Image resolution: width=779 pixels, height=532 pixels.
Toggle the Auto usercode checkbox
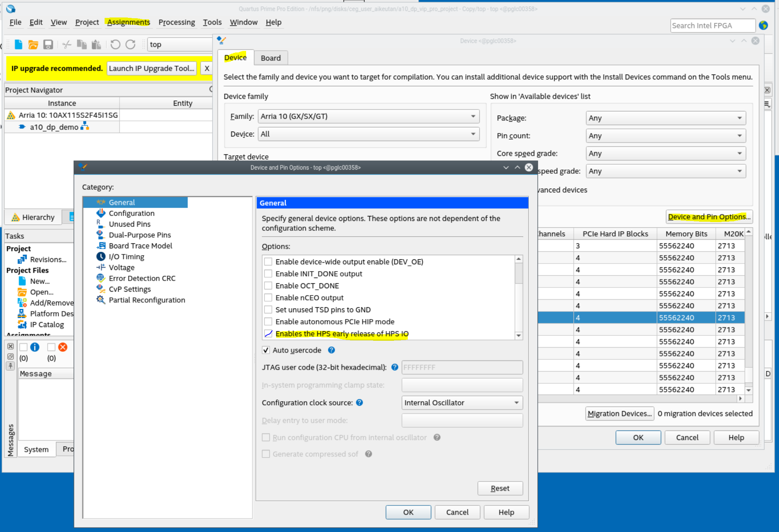coord(266,350)
